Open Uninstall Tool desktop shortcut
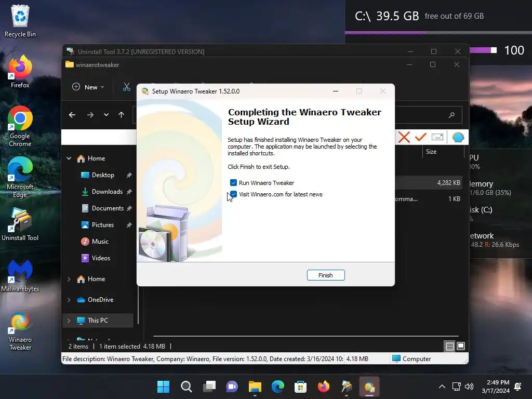Screen dimensions: 532x399 point(20,224)
